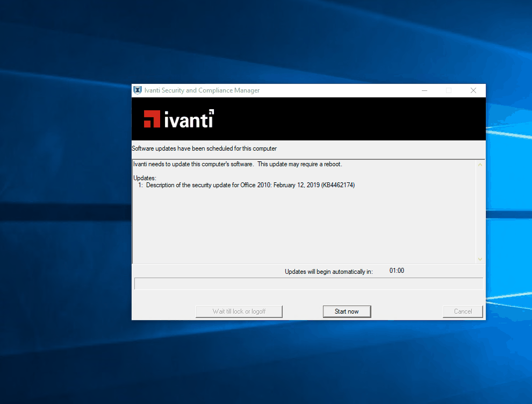
Task: Click the scrollbar up arrow
Action: 479,164
